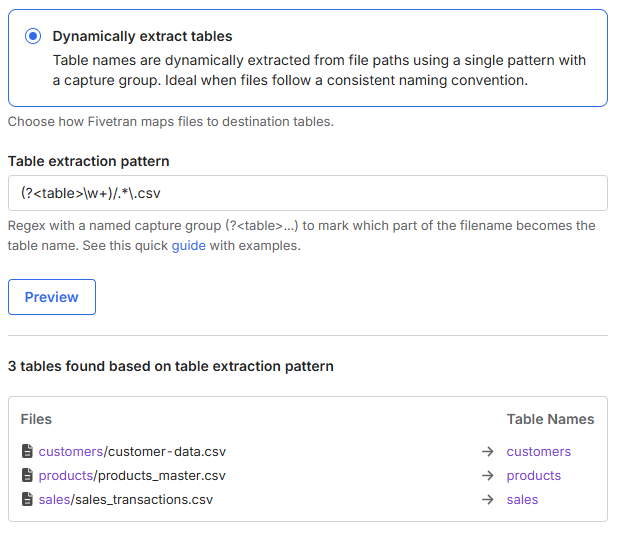The image size is (640, 537).
Task: Click the arrow icon in the sales row
Action: (487, 500)
